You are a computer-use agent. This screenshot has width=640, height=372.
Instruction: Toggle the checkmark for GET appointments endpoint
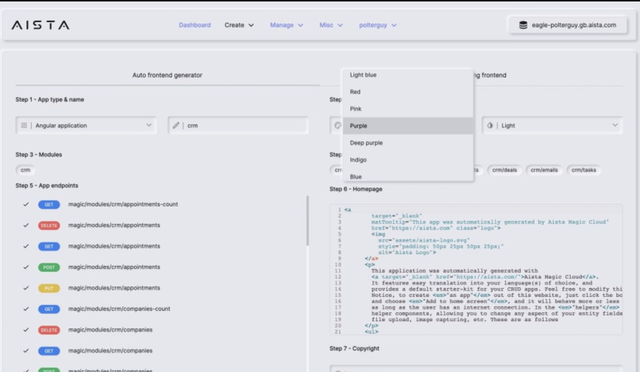[x=26, y=246]
